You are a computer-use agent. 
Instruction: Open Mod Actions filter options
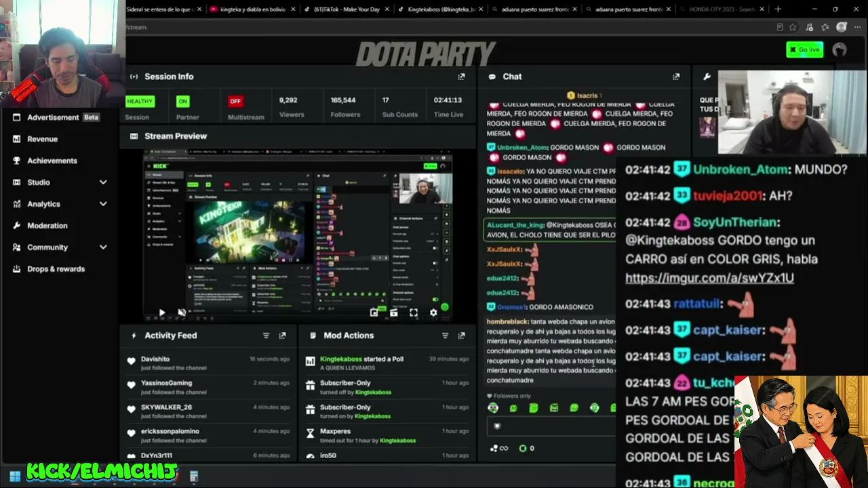445,335
